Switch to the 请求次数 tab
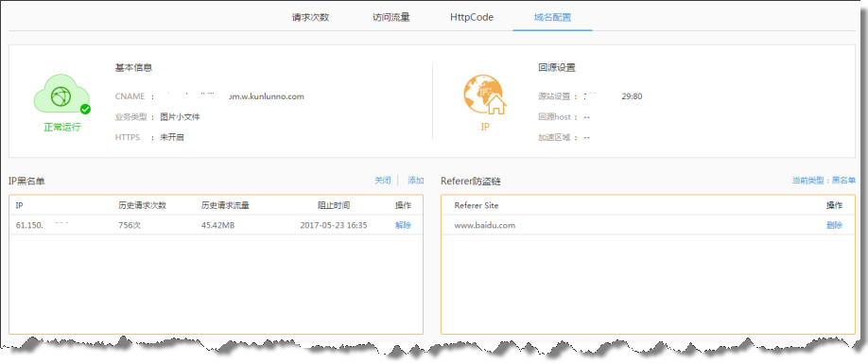 tap(310, 17)
